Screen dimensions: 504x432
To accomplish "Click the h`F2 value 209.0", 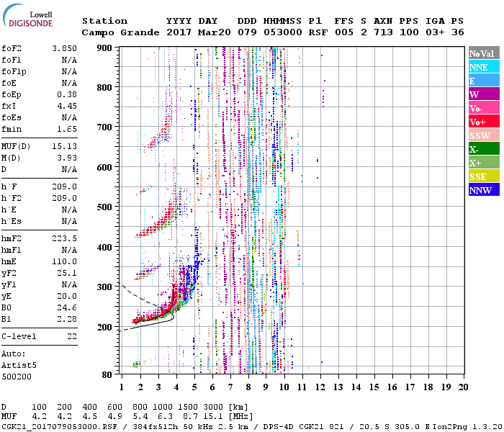I will pos(65,198).
